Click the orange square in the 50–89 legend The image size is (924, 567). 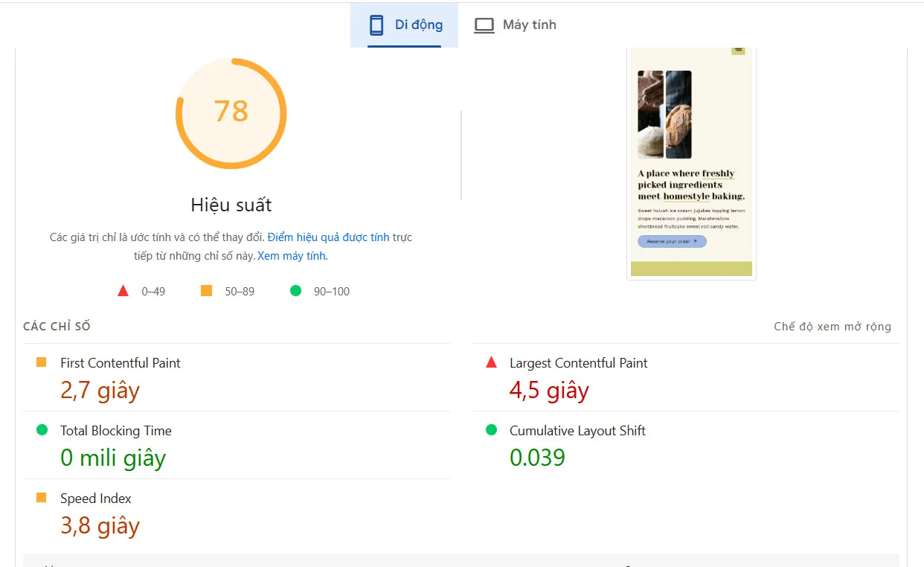[x=205, y=290]
